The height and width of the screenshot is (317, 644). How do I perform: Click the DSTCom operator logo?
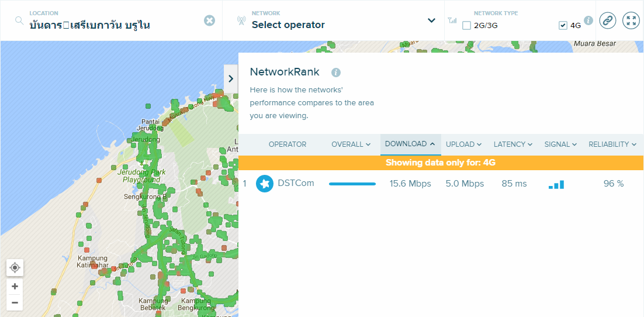[265, 184]
